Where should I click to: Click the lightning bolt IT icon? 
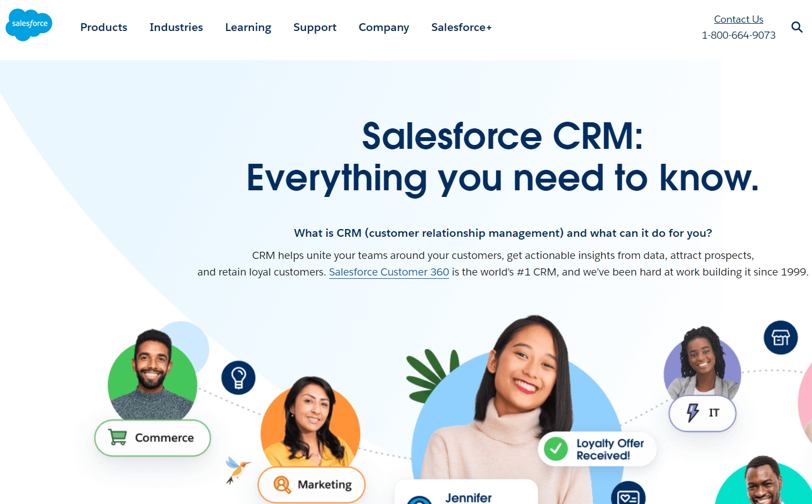[693, 413]
